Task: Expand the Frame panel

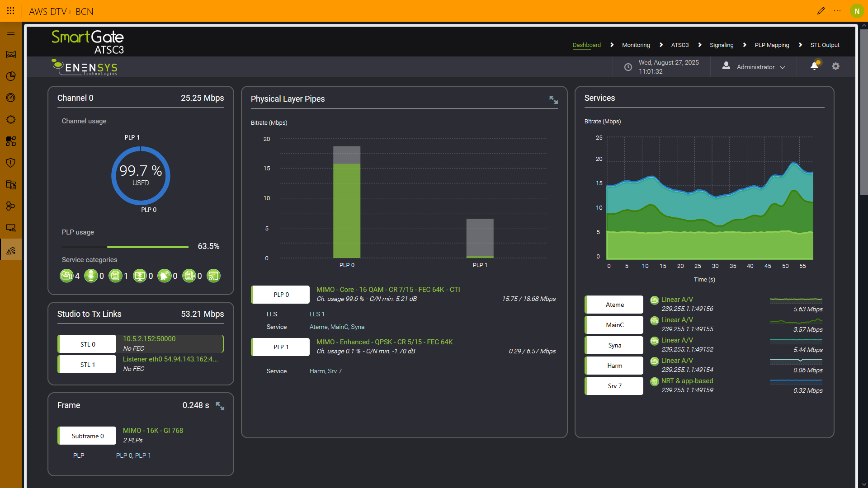Action: point(220,406)
